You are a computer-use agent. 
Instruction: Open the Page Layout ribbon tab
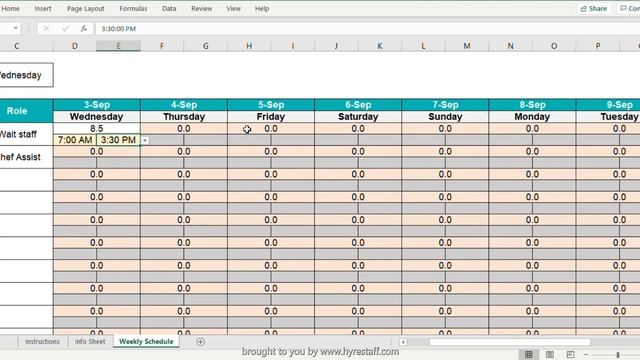(86, 9)
